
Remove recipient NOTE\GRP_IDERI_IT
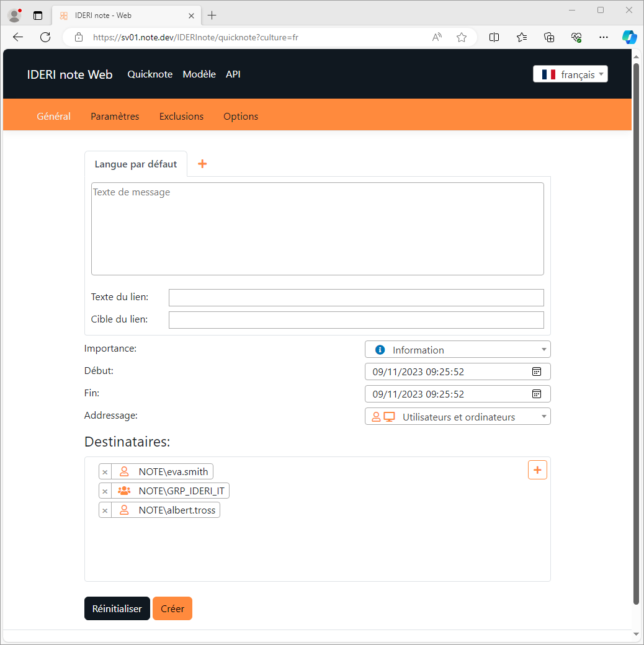(x=105, y=491)
